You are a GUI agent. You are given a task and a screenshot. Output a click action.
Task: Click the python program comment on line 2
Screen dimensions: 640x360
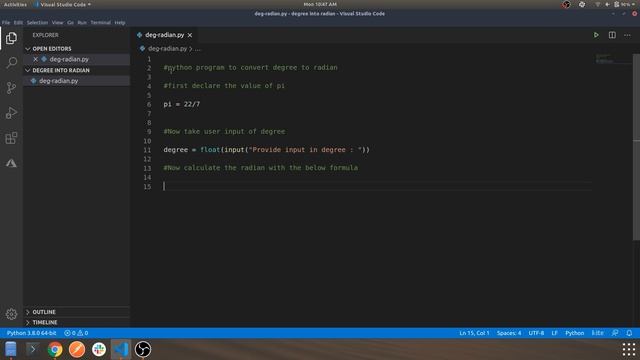pos(250,68)
